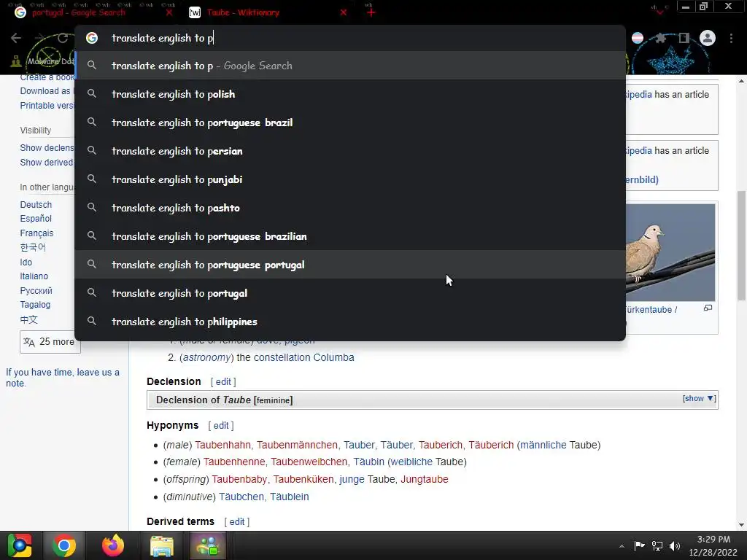Enlarge dove image via enlarge icon
747x560 pixels.
point(708,308)
